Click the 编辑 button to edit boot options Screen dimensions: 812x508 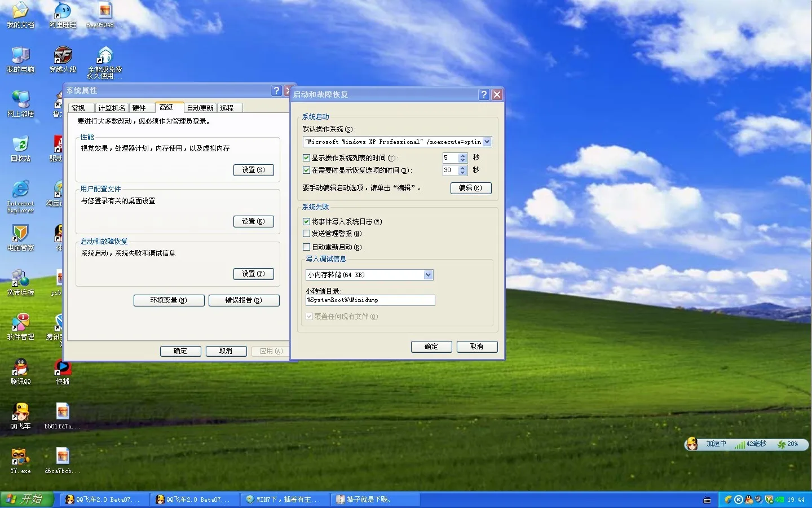point(471,188)
